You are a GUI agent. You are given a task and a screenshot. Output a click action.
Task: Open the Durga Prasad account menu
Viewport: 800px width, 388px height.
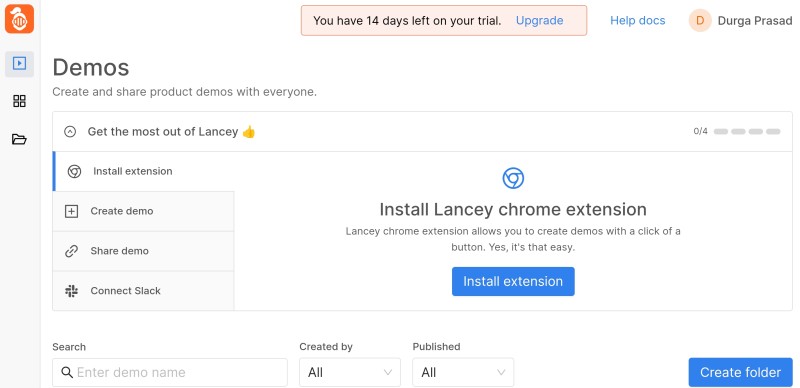pyautogui.click(x=740, y=20)
